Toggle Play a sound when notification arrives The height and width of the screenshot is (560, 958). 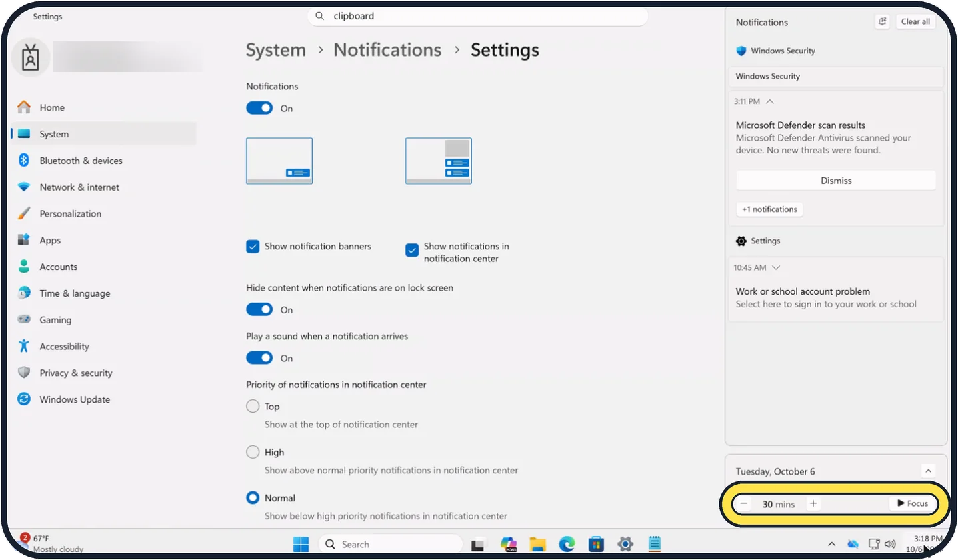pyautogui.click(x=259, y=358)
